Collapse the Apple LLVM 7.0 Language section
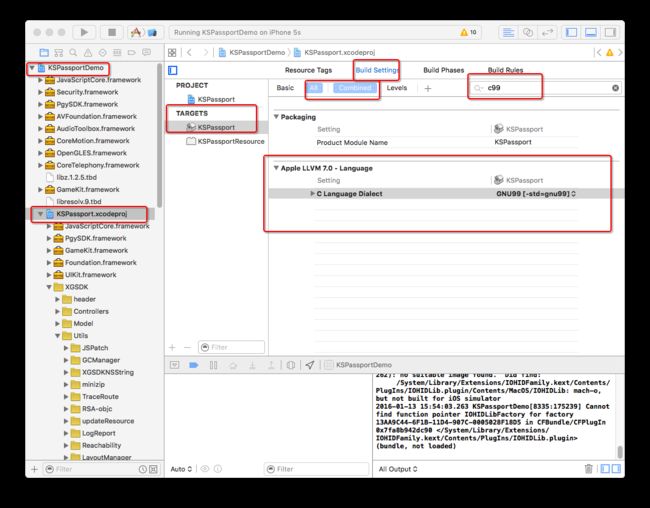 click(x=276, y=168)
